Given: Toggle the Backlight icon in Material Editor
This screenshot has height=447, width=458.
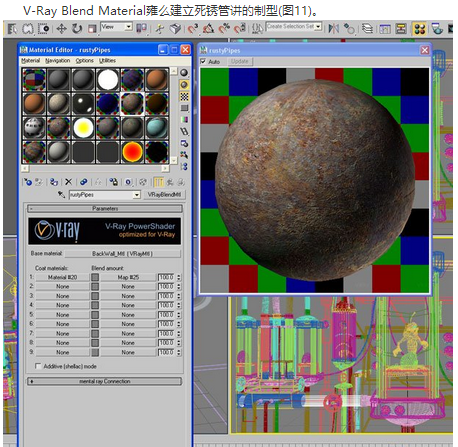Looking at the screenshot, I should [184, 85].
